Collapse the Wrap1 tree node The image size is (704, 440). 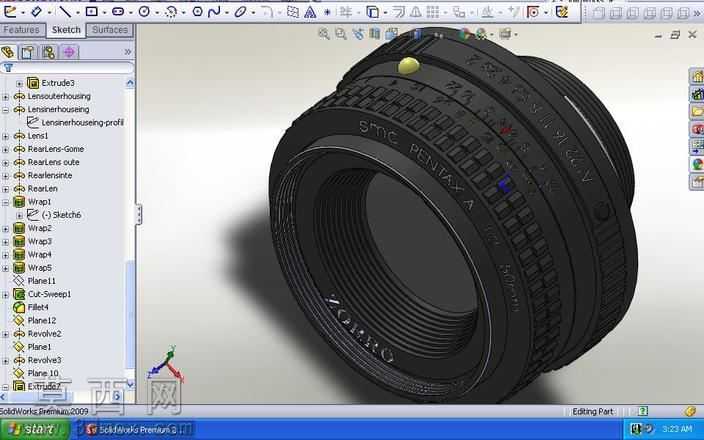[x=5, y=202]
